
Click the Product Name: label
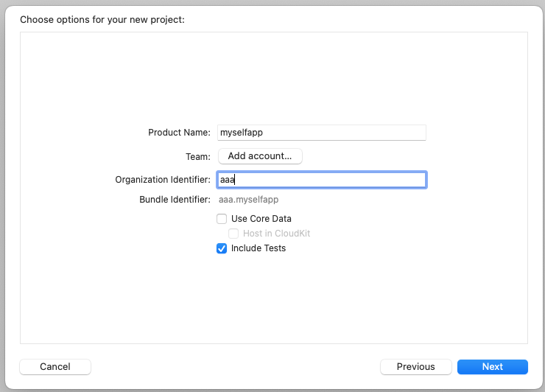pyautogui.click(x=180, y=133)
